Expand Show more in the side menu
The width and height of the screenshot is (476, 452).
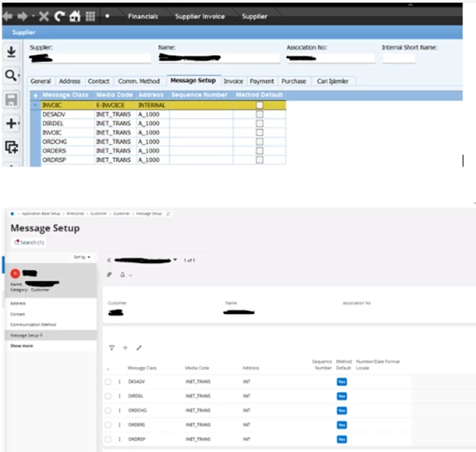tap(21, 346)
